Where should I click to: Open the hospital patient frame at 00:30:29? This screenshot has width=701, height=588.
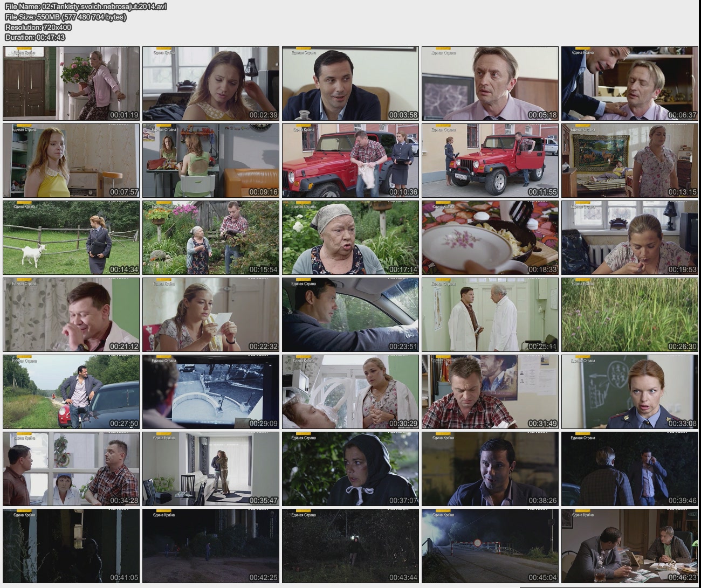point(350,391)
